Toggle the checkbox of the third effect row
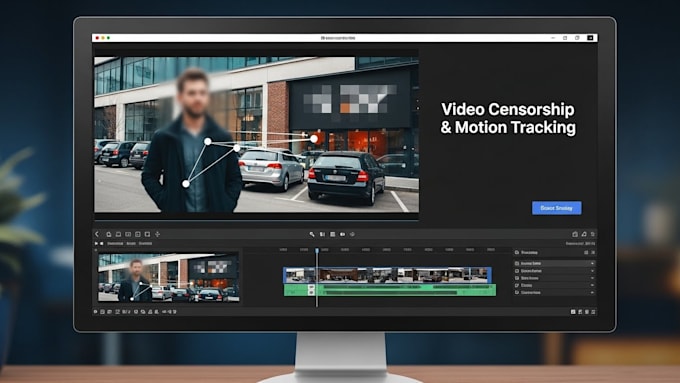Image resolution: width=680 pixels, height=383 pixels. pos(517,278)
